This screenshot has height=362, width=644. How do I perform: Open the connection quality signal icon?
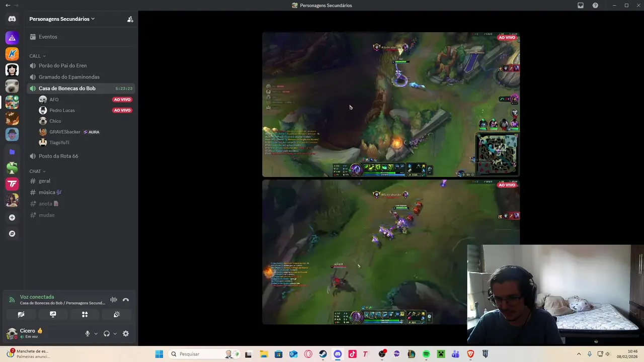12,300
